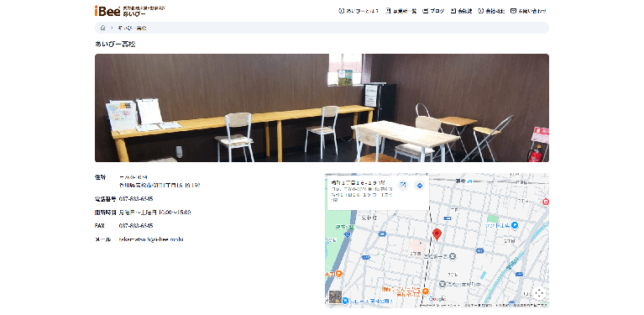This screenshot has height=315, width=644.
Task: Click the takamatsu email address link
Action: coord(151,239)
